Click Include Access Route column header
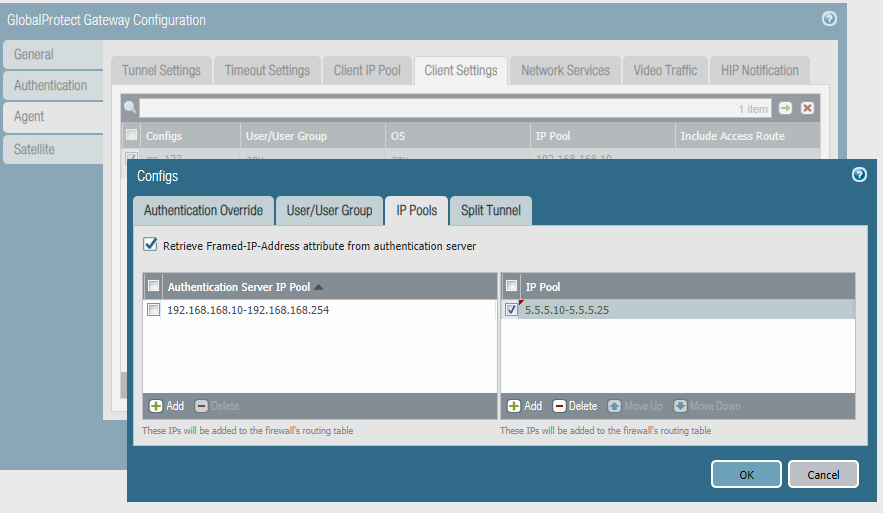This screenshot has width=883, height=513. tap(747, 136)
